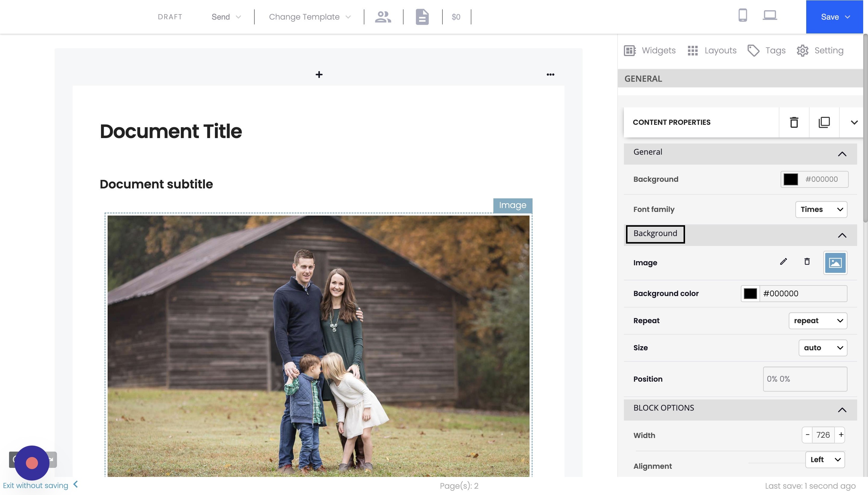The image size is (868, 495).
Task: Open the Font family dropdown
Action: [821, 210]
